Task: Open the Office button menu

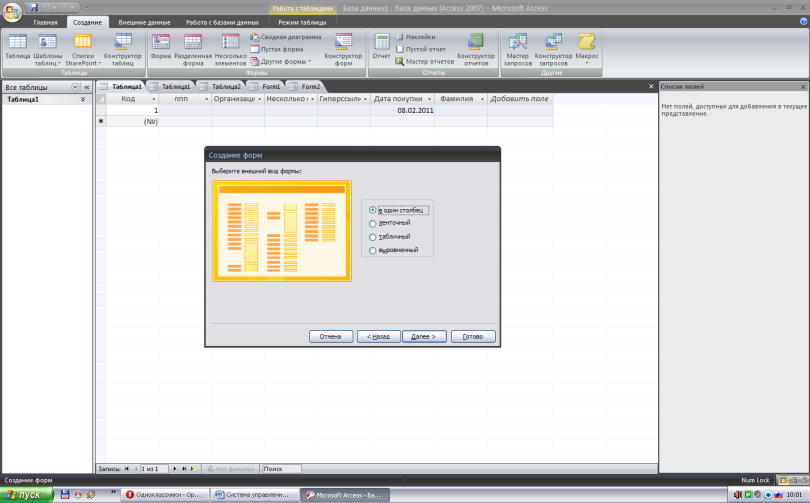Action: click(x=11, y=11)
